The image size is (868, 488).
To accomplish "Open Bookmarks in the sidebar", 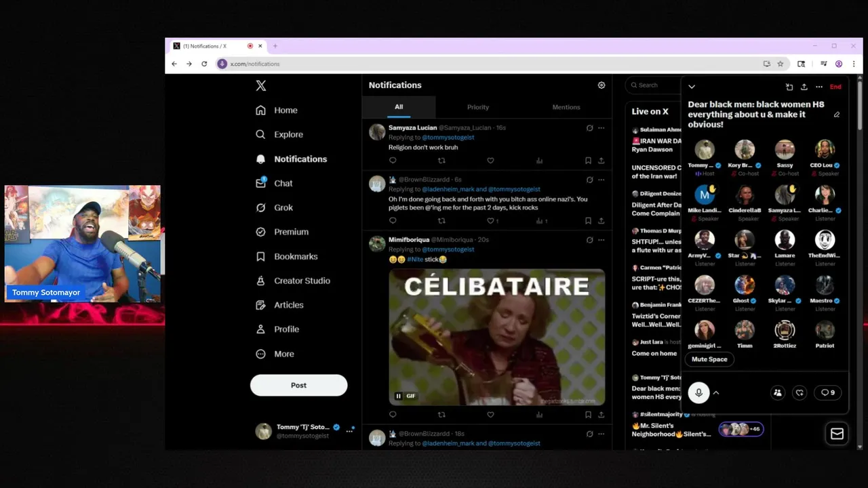I will pos(286,256).
